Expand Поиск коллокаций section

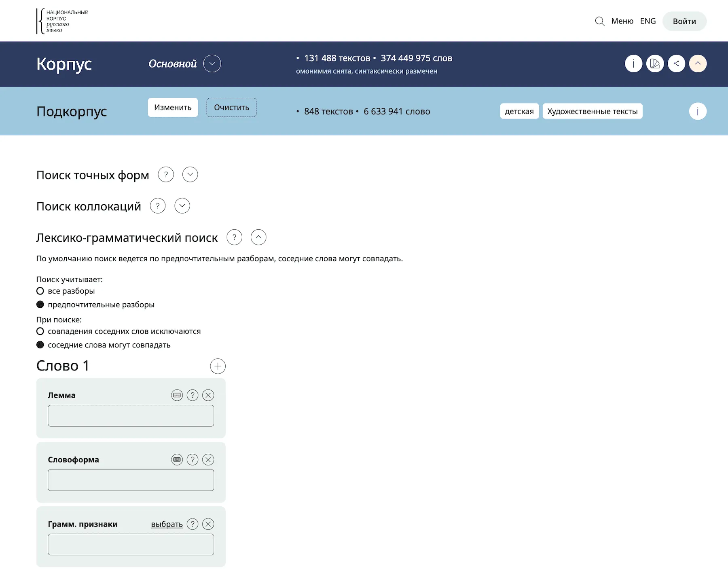click(x=182, y=206)
